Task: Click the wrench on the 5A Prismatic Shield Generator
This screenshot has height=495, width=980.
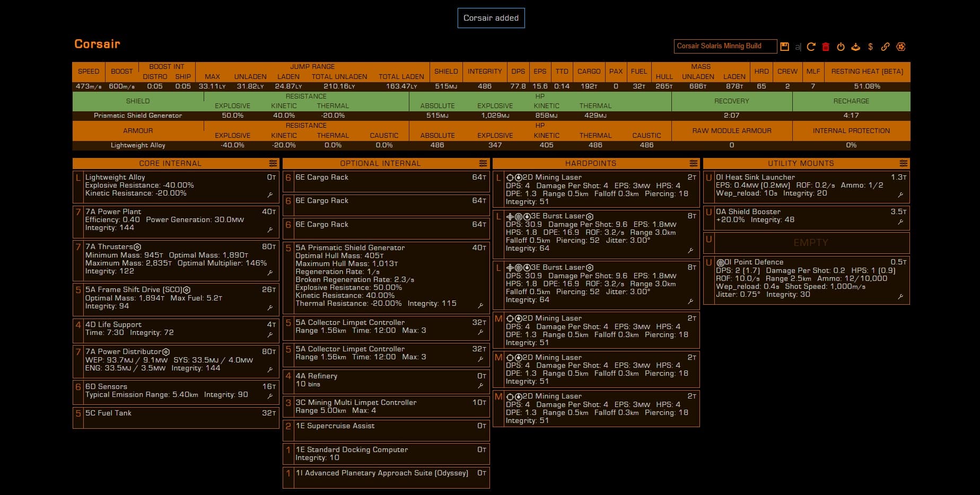Action: point(480,305)
